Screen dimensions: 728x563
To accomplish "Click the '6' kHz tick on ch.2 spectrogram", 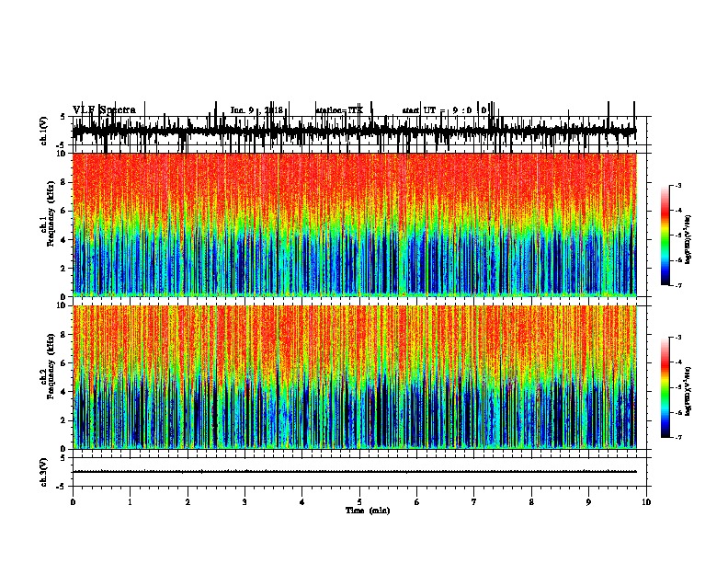I will click(64, 363).
